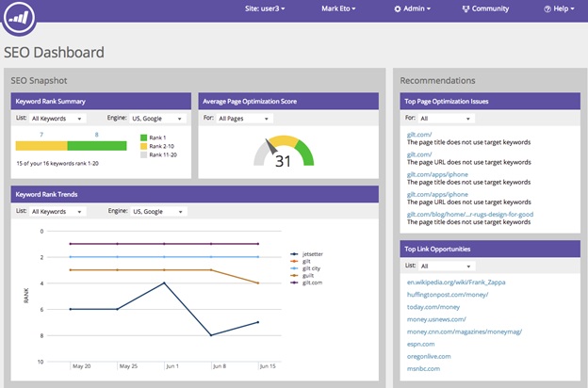Open Top Link Opportunities List dropdown

(447, 267)
